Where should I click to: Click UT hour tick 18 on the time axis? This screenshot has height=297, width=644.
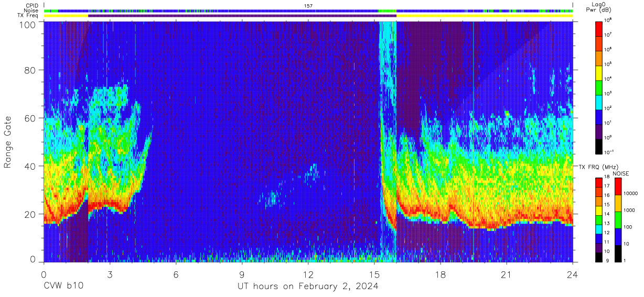pyautogui.click(x=441, y=274)
